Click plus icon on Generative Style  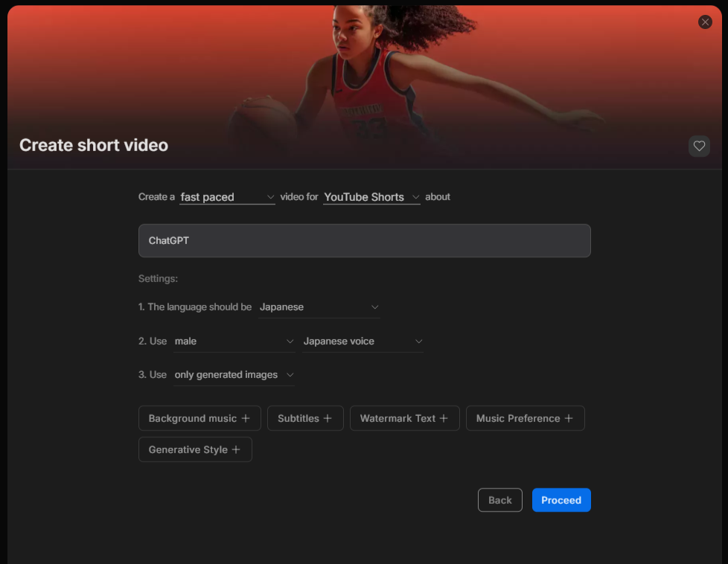236,449
